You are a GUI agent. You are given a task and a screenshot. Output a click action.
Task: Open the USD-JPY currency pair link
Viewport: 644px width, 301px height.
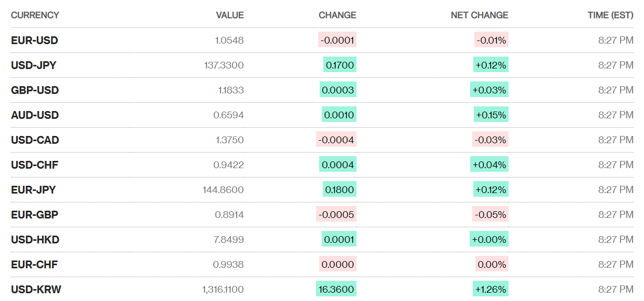34,65
